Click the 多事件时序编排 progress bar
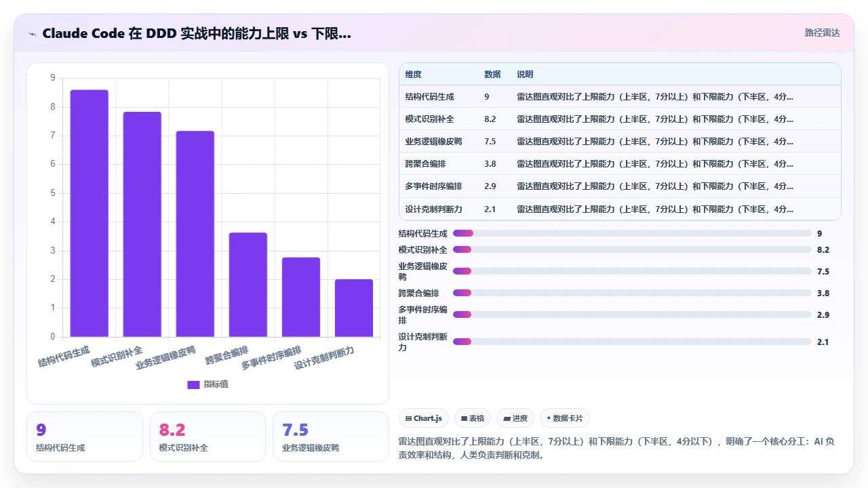The width and height of the screenshot is (868, 488). coord(632,314)
